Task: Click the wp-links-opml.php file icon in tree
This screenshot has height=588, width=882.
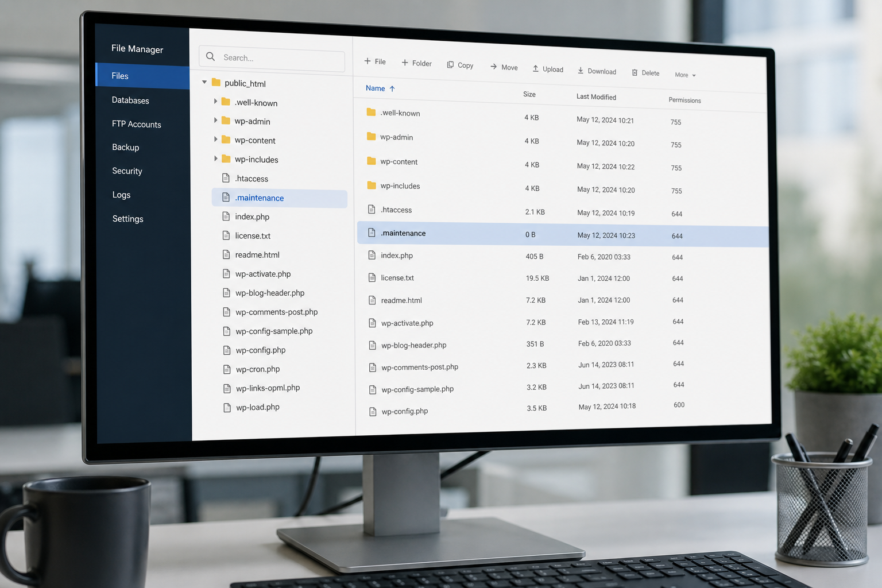Action: tap(227, 388)
